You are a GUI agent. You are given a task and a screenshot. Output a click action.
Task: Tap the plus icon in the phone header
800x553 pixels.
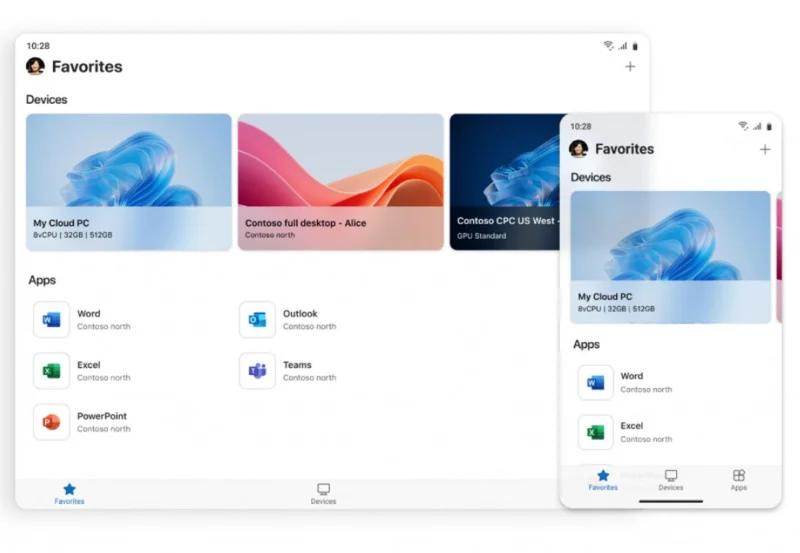[765, 149]
